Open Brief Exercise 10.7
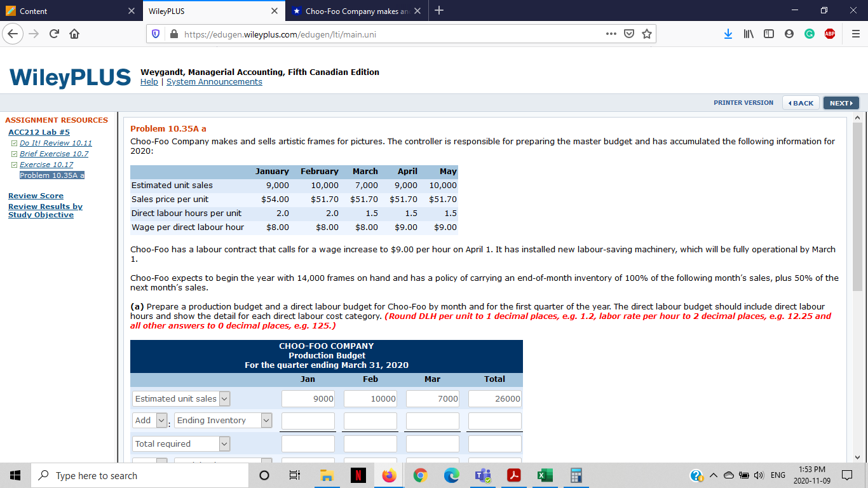The width and height of the screenshot is (868, 488). coord(54,154)
